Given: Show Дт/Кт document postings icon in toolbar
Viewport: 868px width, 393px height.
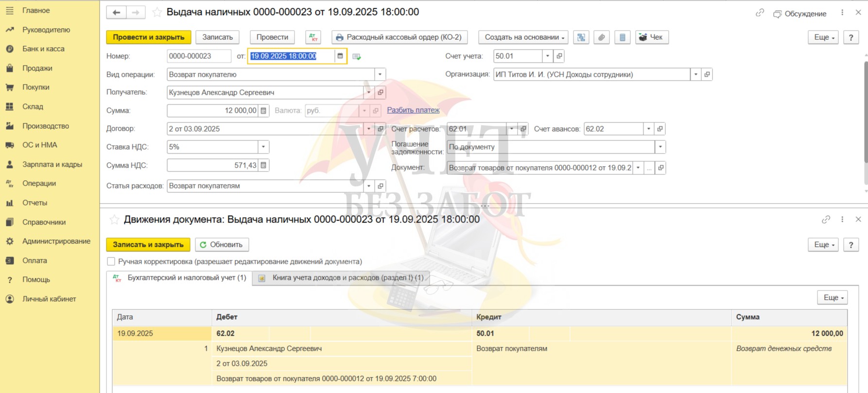Looking at the screenshot, I should pos(313,37).
